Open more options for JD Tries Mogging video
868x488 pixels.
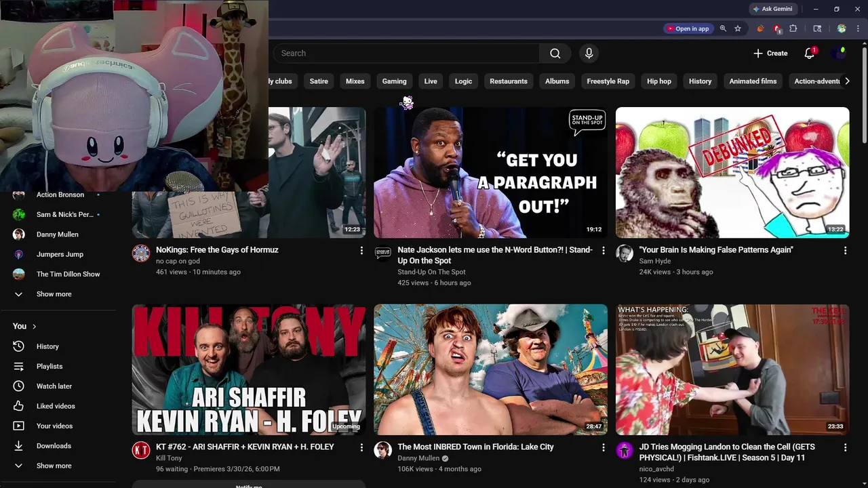pyautogui.click(x=845, y=448)
